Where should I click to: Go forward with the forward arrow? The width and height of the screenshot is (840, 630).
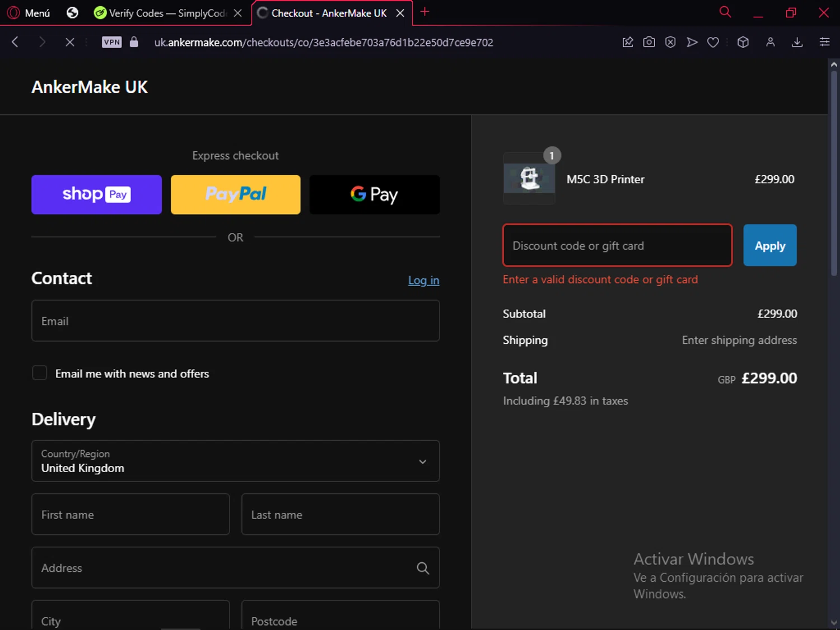[42, 42]
